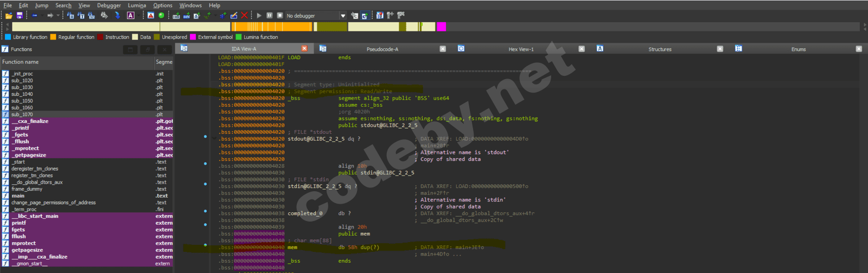The image size is (868, 273).
Task: Click the open file folder icon
Action: pos(9,16)
